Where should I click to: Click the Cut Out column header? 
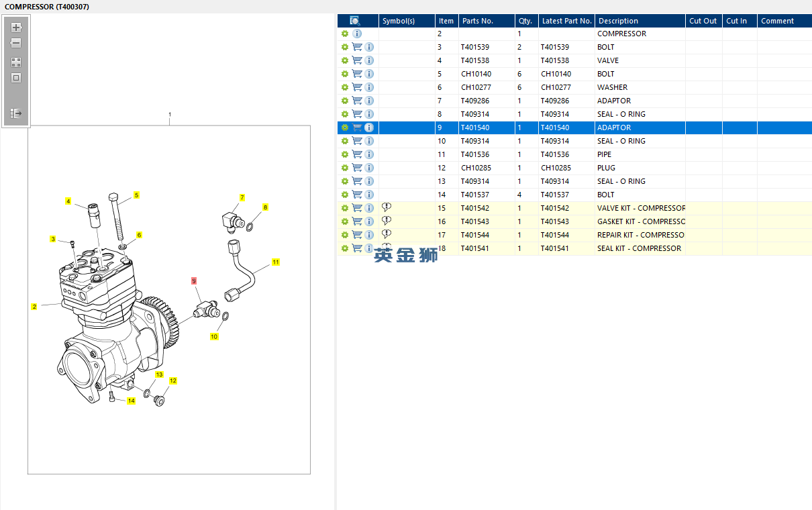click(703, 21)
